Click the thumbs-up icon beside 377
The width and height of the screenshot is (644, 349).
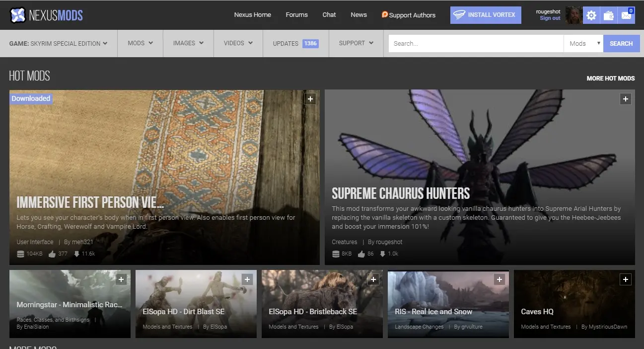(x=52, y=254)
